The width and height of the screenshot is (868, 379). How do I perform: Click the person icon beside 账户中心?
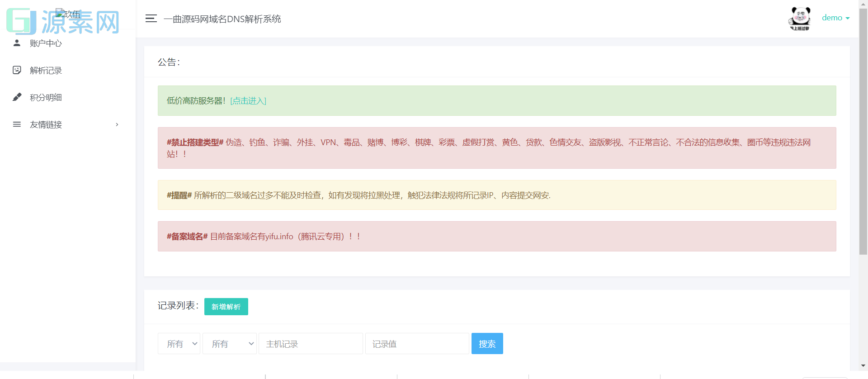pyautogui.click(x=17, y=43)
